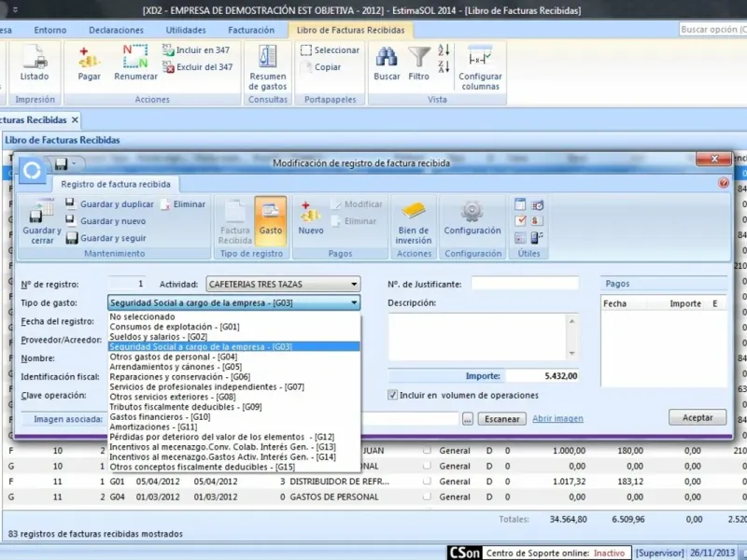This screenshot has width=747, height=560.
Task: Open the Facturación ribbon tab
Action: 251,30
